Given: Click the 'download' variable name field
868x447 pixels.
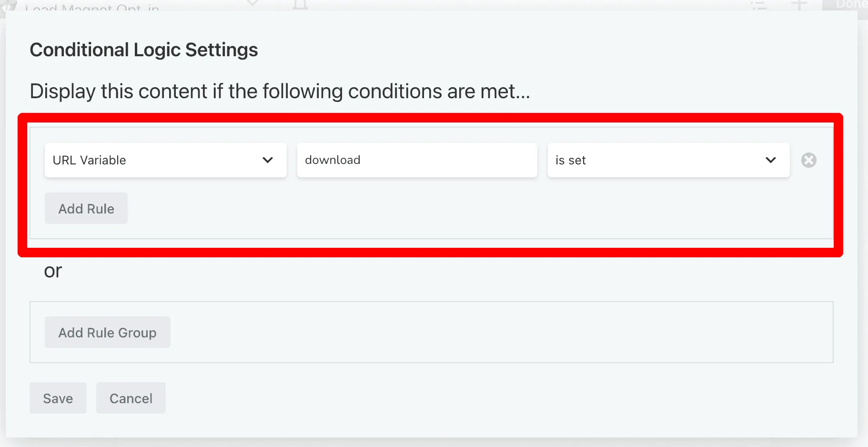Looking at the screenshot, I should point(417,160).
